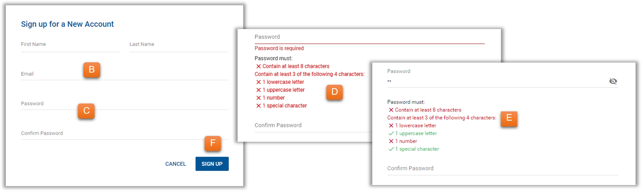
Task: Click the red "Password is required" message
Action: coord(279,48)
